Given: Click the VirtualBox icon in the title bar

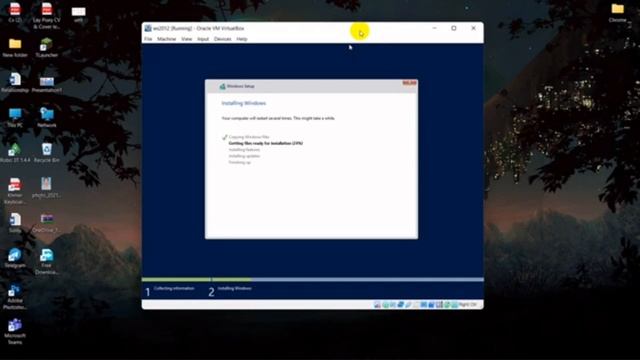Looking at the screenshot, I should point(148,28).
